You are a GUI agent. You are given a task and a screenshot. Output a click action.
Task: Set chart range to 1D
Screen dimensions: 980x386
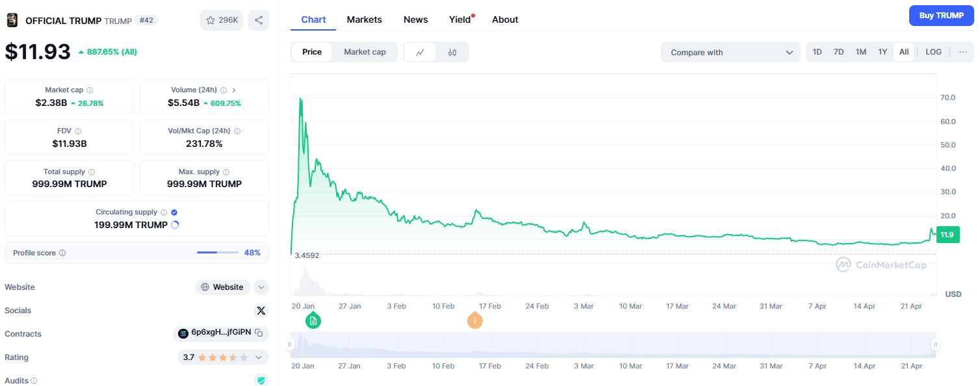[817, 52]
